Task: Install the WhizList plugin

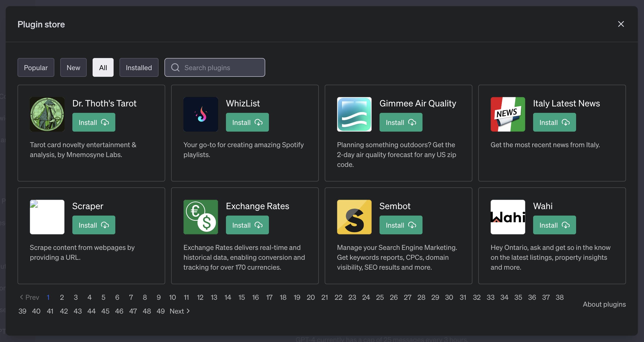Action: coord(247,122)
